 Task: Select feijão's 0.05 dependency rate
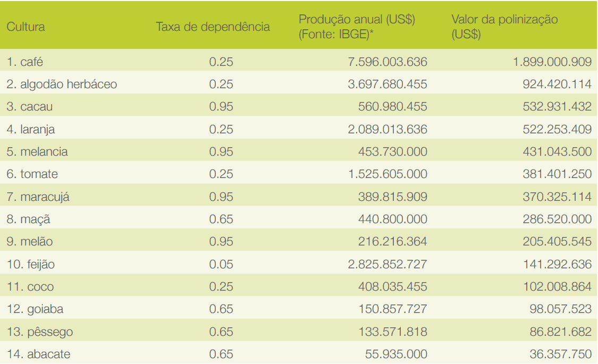(221, 264)
